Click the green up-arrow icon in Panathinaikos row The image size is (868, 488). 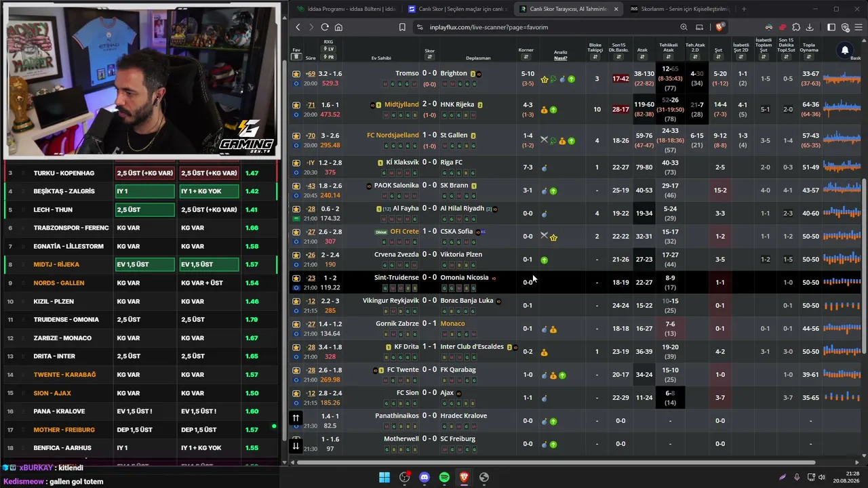pyautogui.click(x=553, y=422)
